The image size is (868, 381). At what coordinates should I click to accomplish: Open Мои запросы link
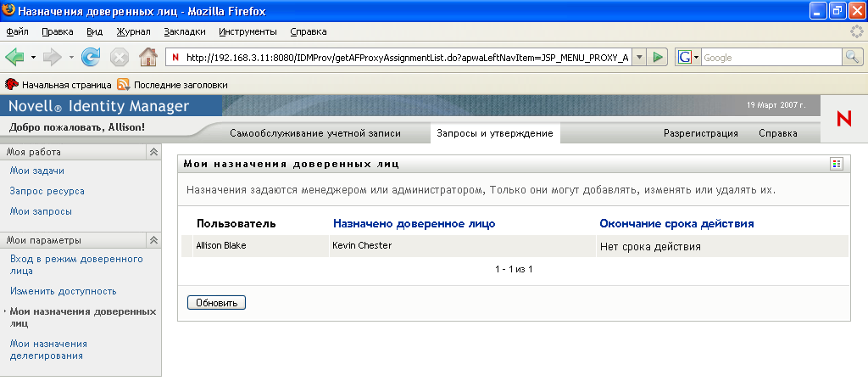point(41,211)
